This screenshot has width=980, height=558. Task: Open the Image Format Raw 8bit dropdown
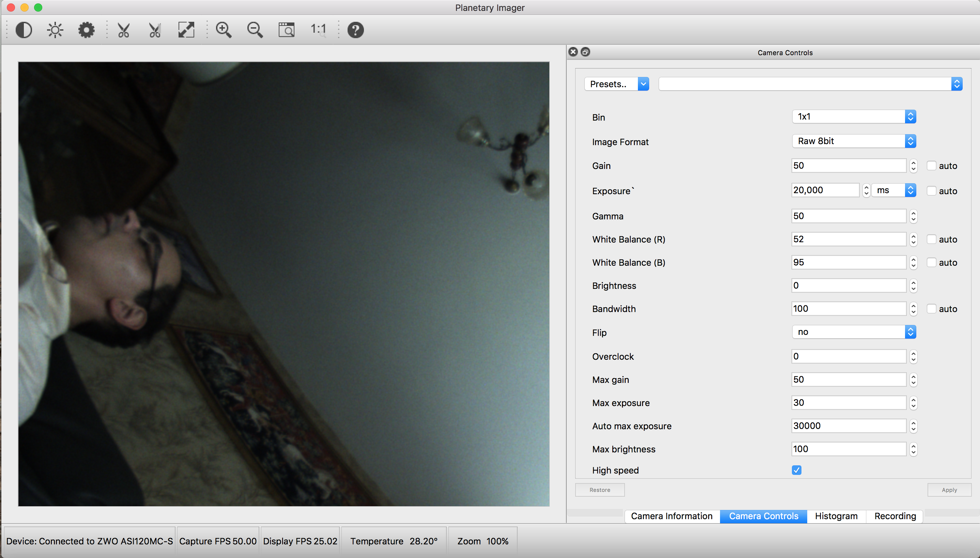click(854, 141)
